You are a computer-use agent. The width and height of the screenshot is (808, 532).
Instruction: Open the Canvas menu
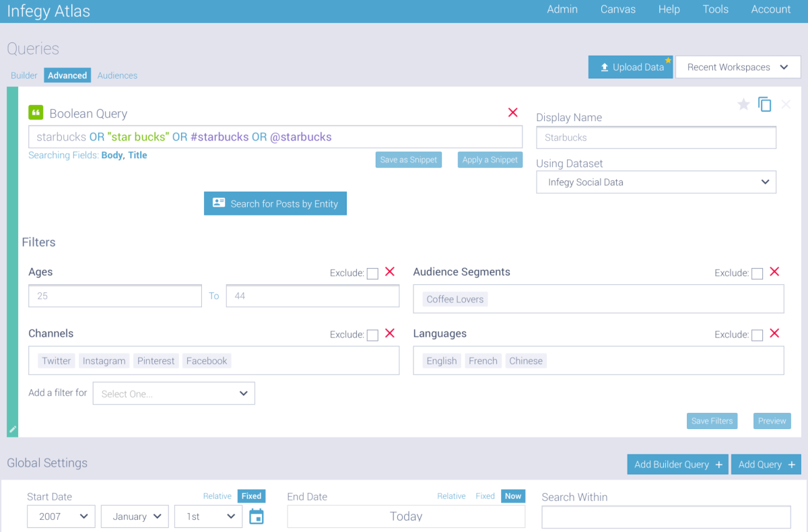click(x=618, y=9)
